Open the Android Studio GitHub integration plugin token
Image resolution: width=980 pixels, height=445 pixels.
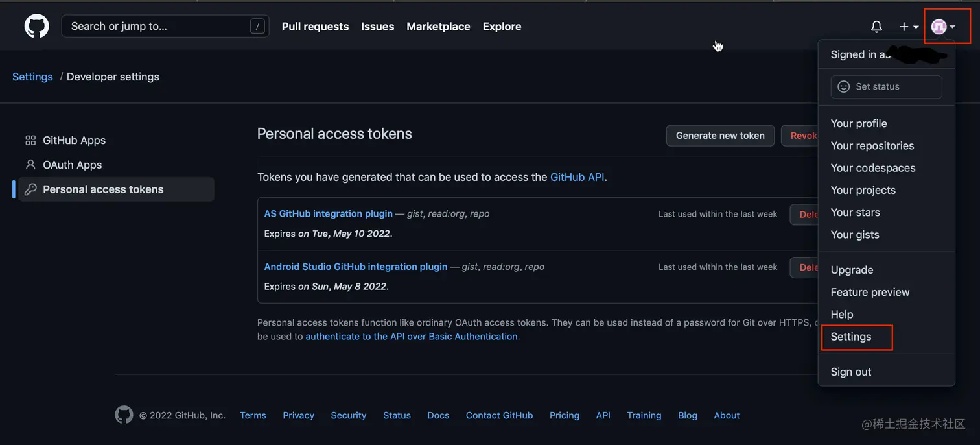(356, 267)
